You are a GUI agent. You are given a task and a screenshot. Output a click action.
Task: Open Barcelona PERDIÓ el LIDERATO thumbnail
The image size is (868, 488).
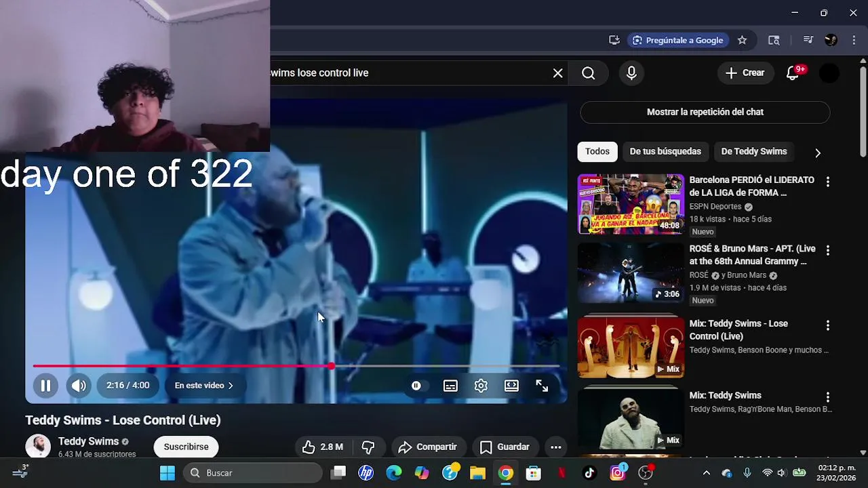[x=631, y=204]
